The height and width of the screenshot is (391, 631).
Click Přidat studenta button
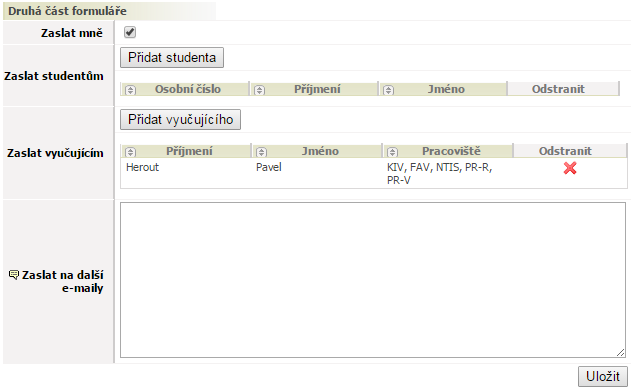pos(172,58)
